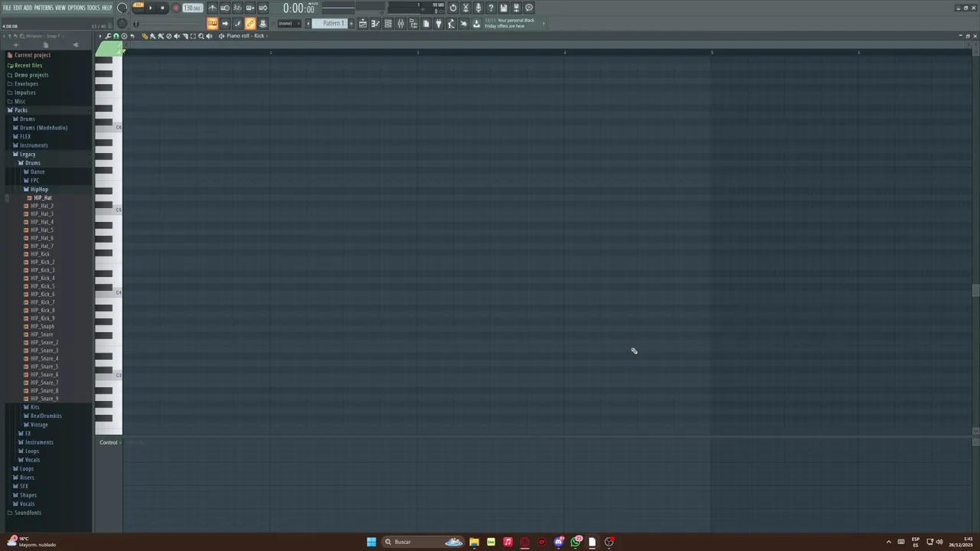Open the Windows Start button
980x551 pixels.
[371, 542]
